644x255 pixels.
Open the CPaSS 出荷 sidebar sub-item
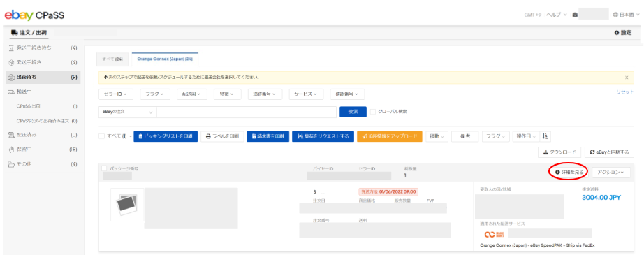29,106
